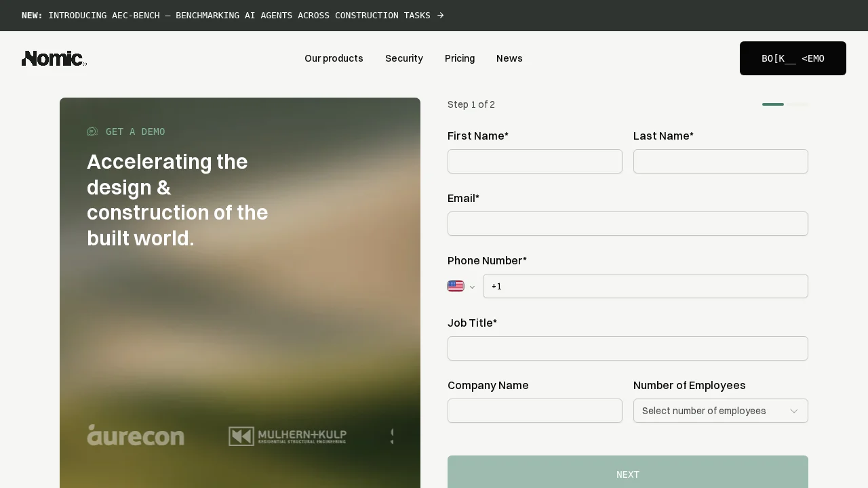Click the arrow in the announcement banner
The height and width of the screenshot is (488, 868).
[441, 16]
